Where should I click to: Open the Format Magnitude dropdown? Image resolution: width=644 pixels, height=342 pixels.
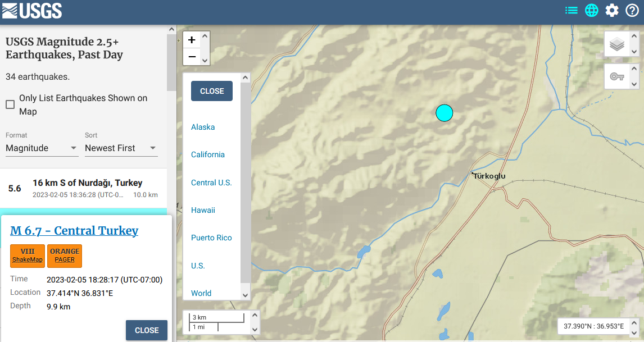click(42, 148)
